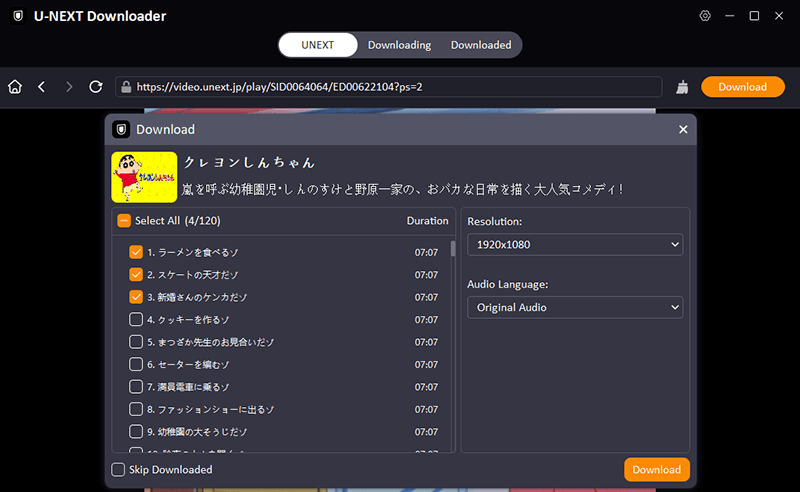Go forward using the right arrow icon
This screenshot has width=800, height=492.
point(69,87)
